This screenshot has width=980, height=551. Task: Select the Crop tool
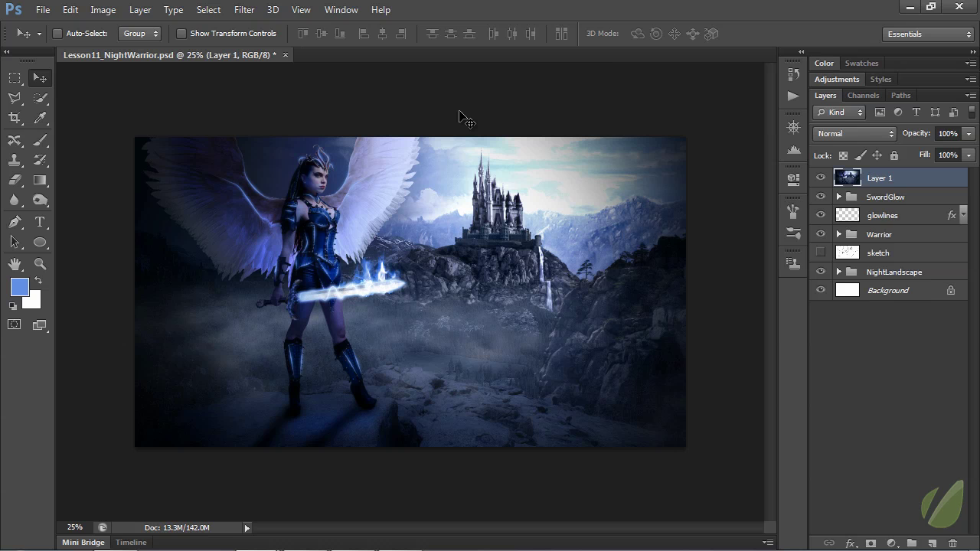pyautogui.click(x=15, y=118)
